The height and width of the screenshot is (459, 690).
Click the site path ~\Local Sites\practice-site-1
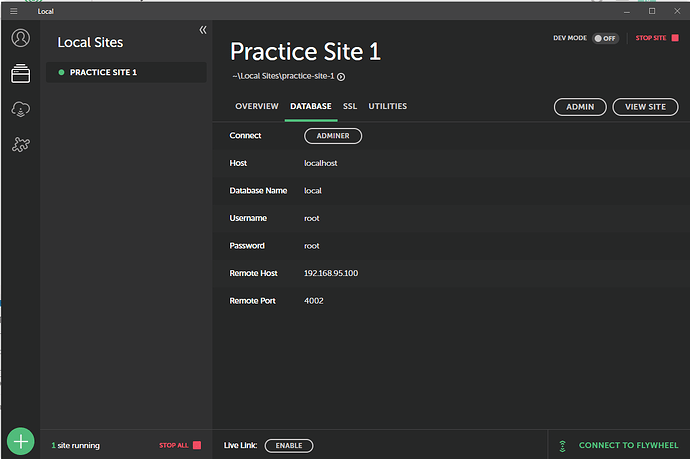point(283,76)
